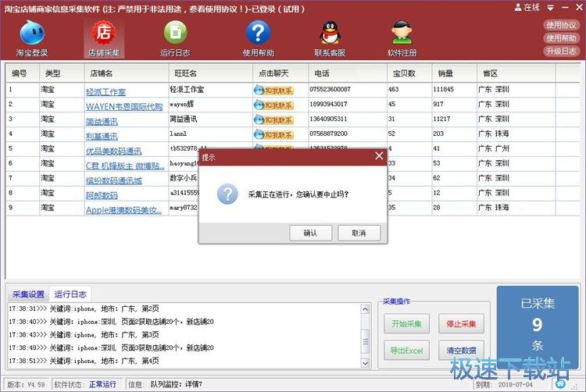
Task: Click the 队列监控: 详情7 status entry
Action: 176,384
